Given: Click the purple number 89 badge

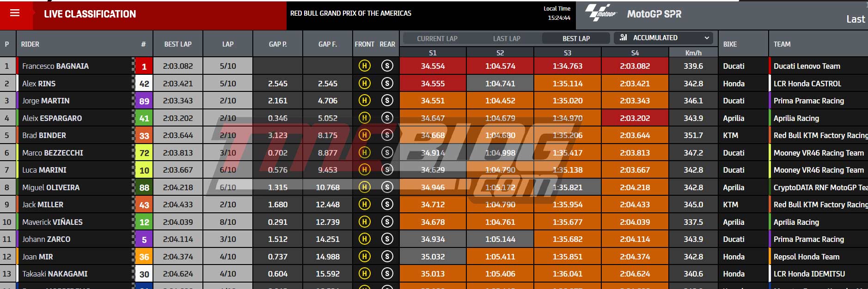Looking at the screenshot, I should click(x=144, y=101).
